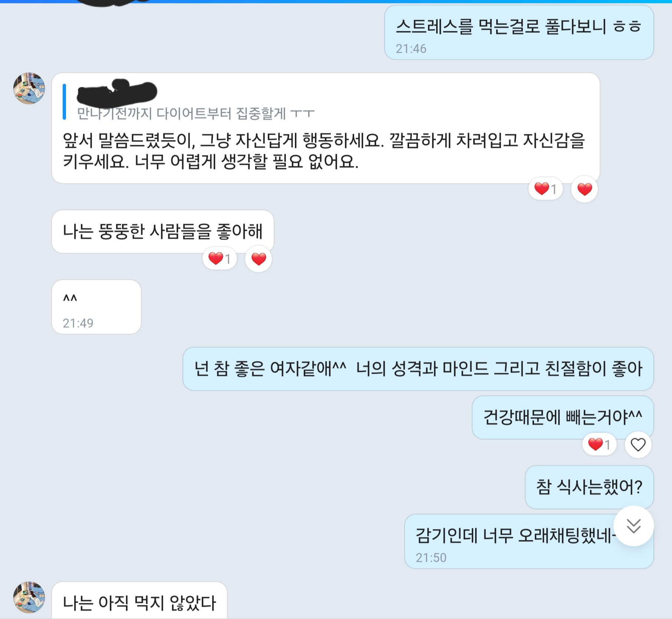
Task: Select the '나는 뚱뚱한 사람들을 좋아해' message
Action: tap(163, 232)
